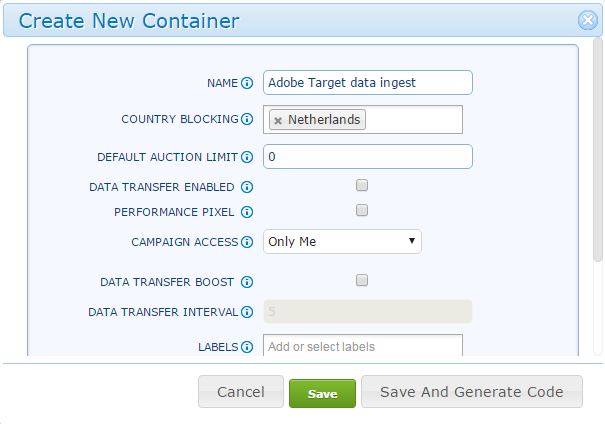This screenshot has width=605, height=424.
Task: Click the Data Transfer Enabled info icon
Action: pyautogui.click(x=247, y=187)
